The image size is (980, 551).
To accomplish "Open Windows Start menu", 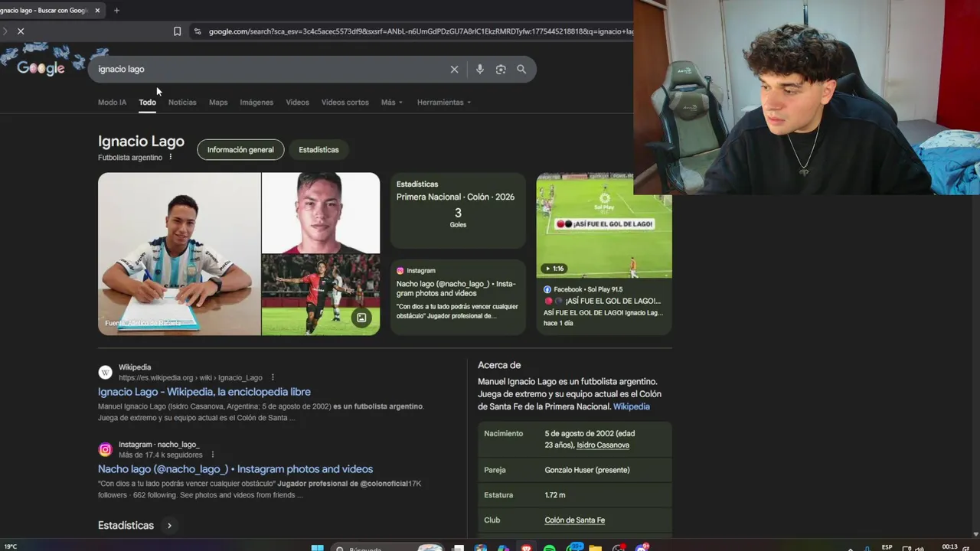I will pyautogui.click(x=317, y=548).
